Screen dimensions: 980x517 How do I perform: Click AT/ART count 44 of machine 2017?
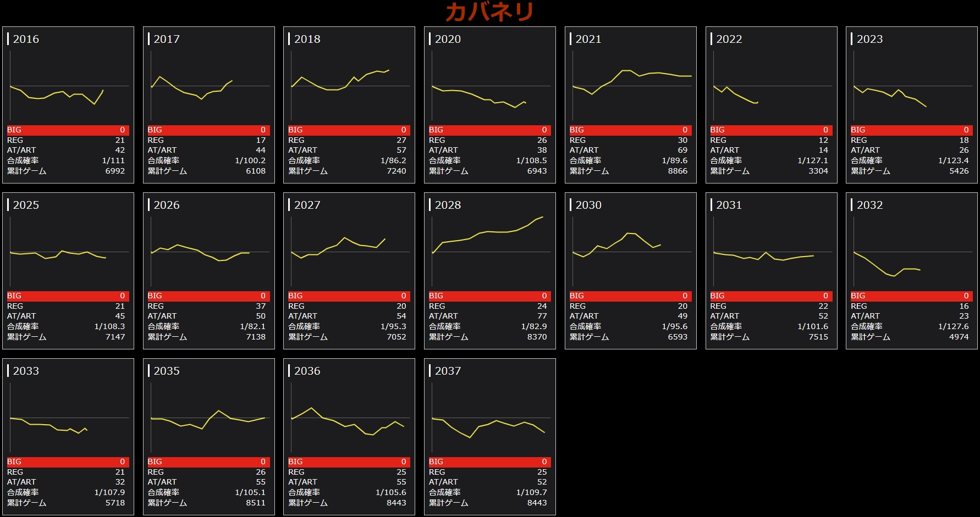click(261, 150)
